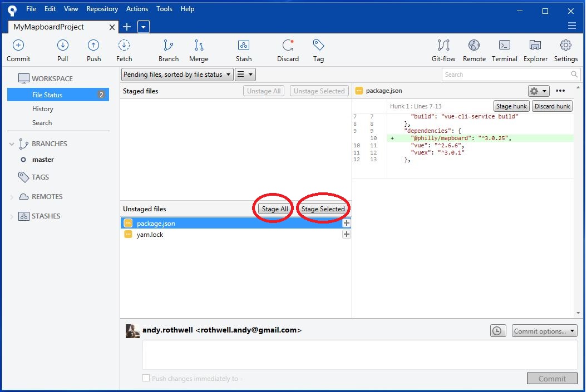Expand the STASHES section
The image size is (587, 392).
(12, 216)
